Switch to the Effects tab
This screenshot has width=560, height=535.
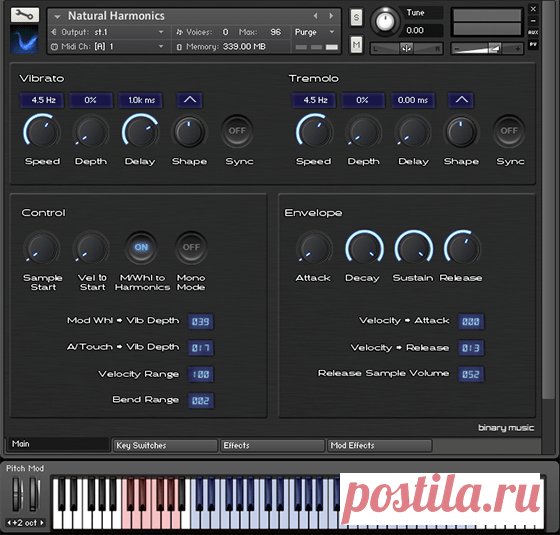[273, 446]
